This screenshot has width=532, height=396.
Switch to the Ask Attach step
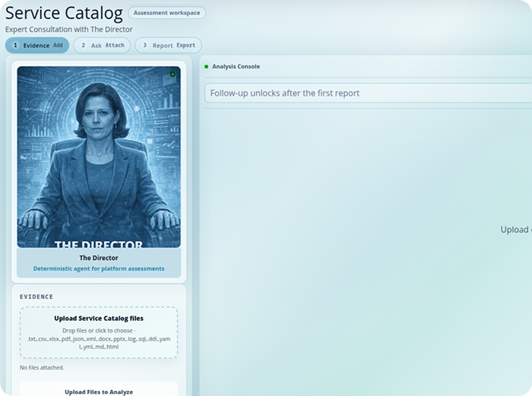(x=102, y=45)
